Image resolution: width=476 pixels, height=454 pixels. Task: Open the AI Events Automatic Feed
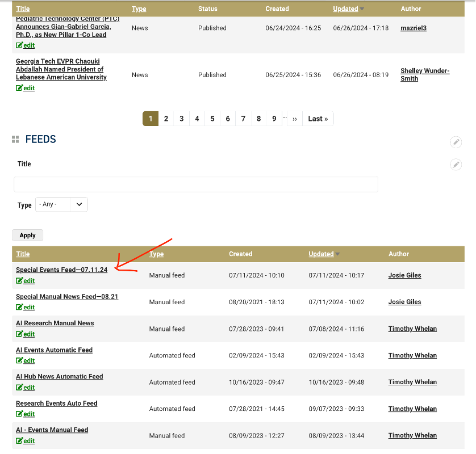[x=55, y=350]
